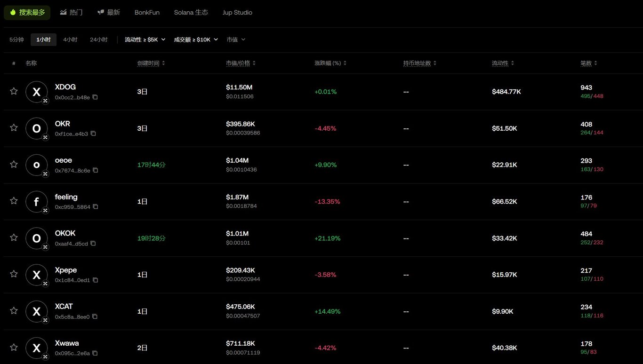Toggle the star for OKOK
The image size is (643, 364).
pos(14,237)
